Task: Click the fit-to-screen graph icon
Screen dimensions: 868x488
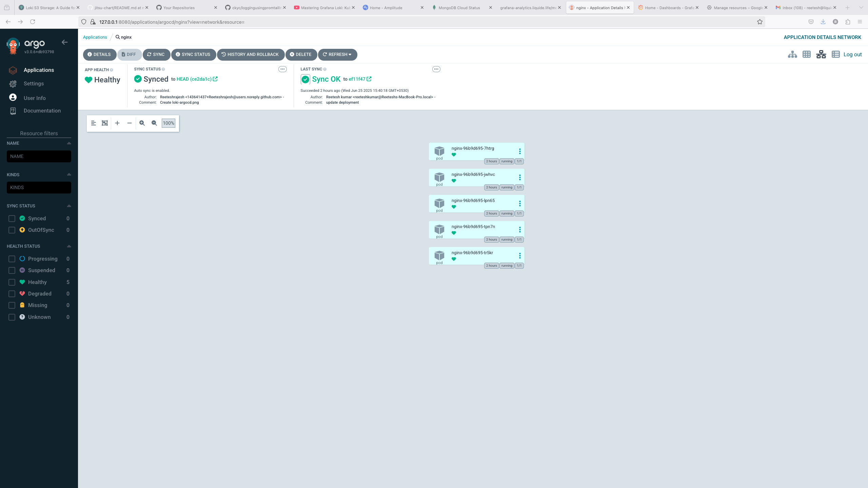Action: [x=105, y=123]
